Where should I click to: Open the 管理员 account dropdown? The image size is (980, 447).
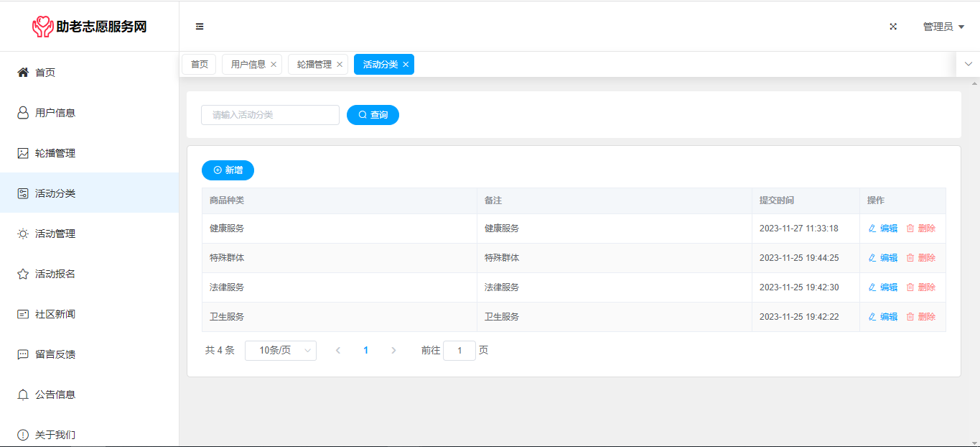tap(943, 27)
